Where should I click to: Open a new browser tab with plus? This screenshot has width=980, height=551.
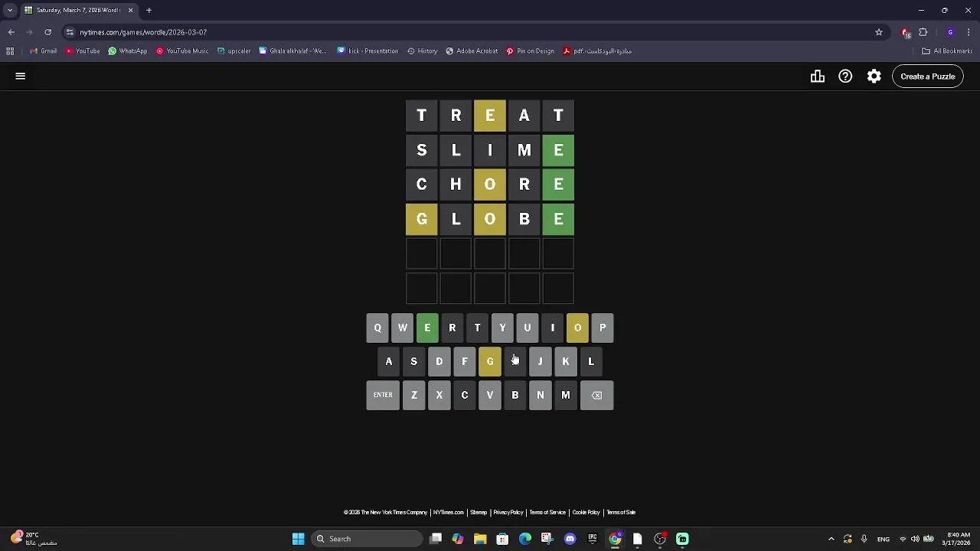[x=149, y=10]
